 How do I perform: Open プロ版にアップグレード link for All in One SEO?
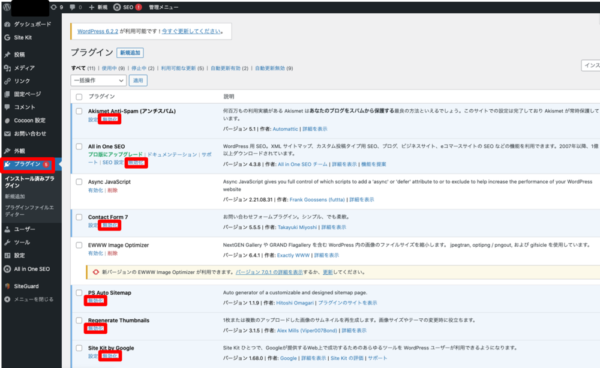pyautogui.click(x=115, y=155)
